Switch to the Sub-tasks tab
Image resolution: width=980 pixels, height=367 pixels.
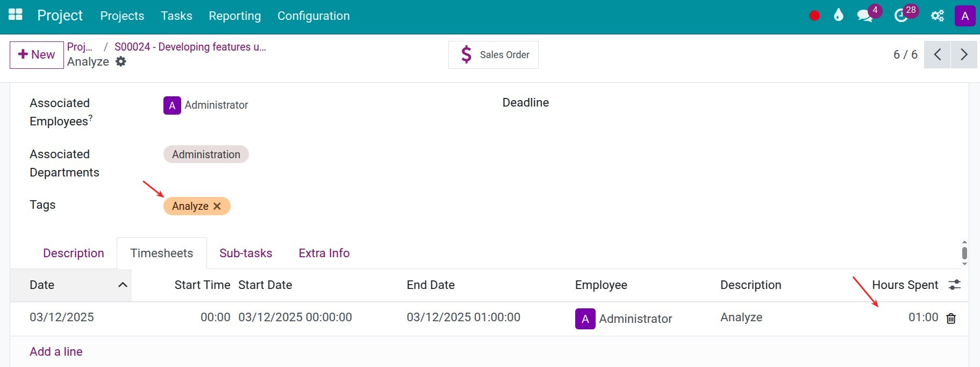(x=246, y=253)
